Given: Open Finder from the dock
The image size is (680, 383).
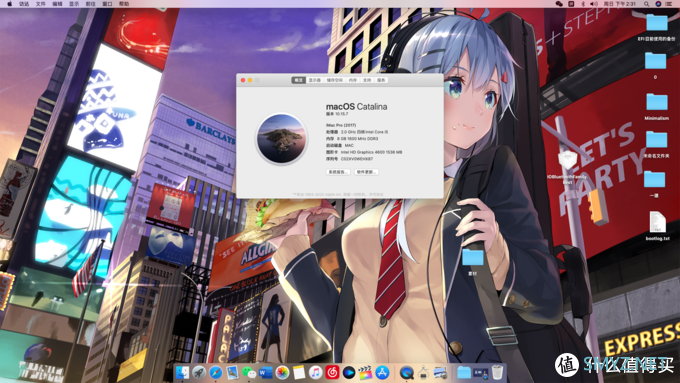Looking at the screenshot, I should (183, 372).
